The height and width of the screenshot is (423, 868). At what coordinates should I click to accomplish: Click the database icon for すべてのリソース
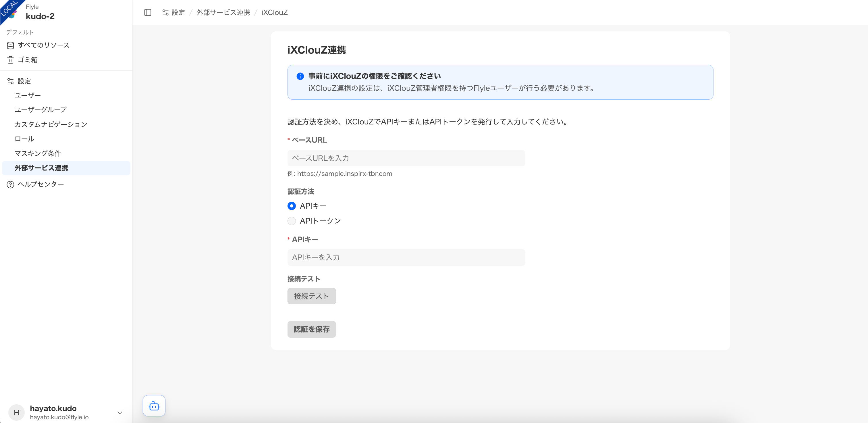[10, 45]
